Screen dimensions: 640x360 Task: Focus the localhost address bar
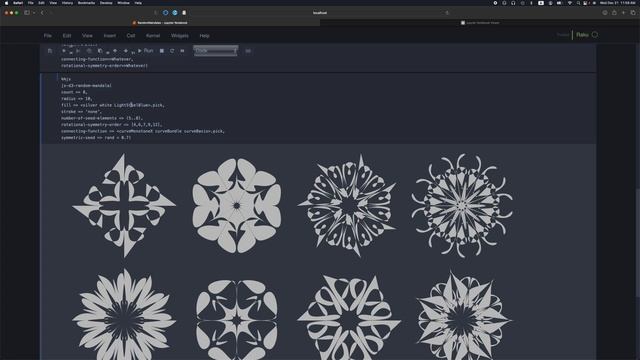click(x=320, y=13)
